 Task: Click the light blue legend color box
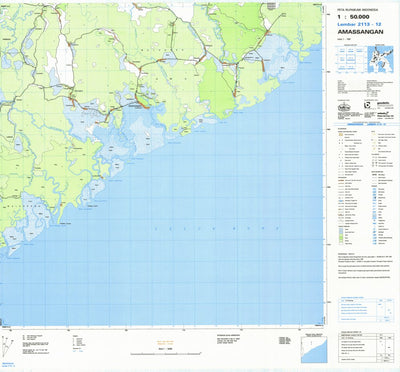click(341, 230)
